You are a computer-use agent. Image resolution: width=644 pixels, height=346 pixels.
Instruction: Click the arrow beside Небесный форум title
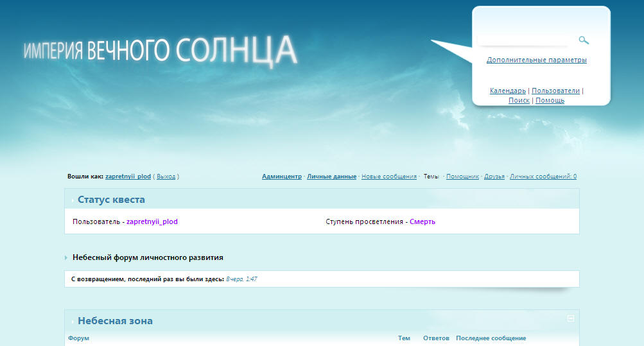pos(66,258)
